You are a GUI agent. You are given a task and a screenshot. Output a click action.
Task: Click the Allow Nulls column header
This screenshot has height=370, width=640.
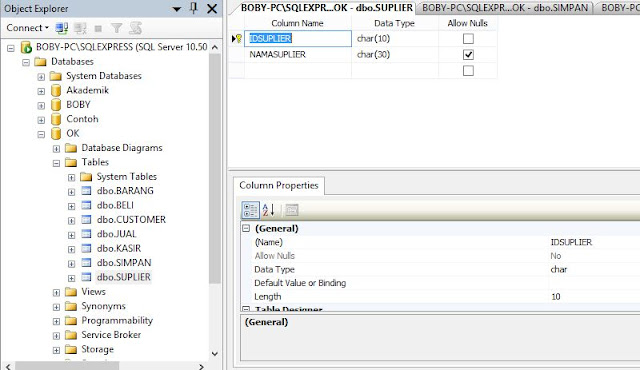(467, 23)
